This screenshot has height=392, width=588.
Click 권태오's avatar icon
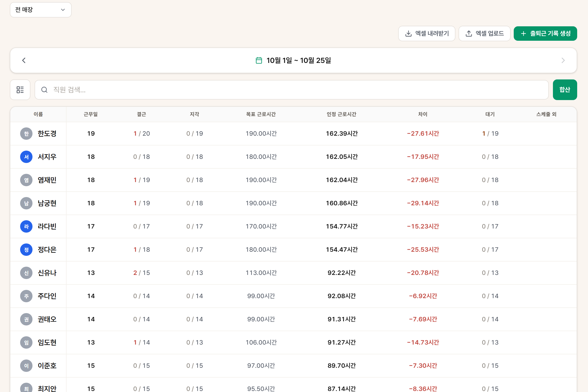click(26, 319)
